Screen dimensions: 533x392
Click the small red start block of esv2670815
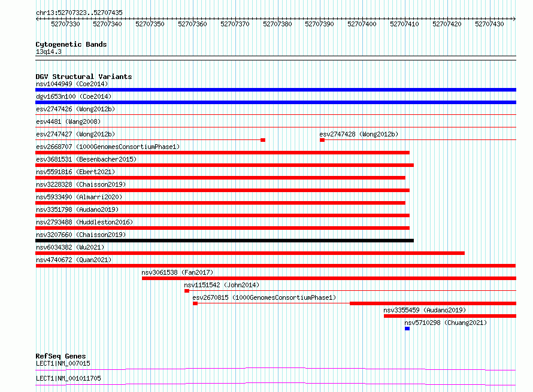195,303
